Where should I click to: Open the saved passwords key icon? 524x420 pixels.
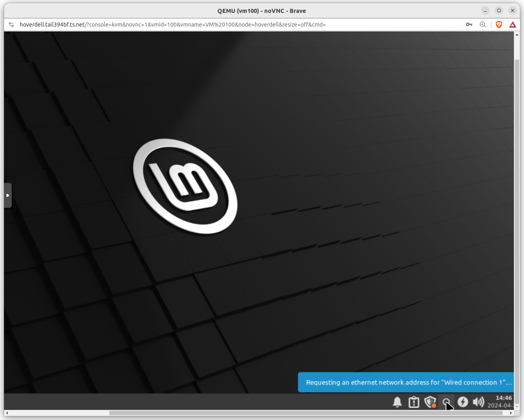coord(469,25)
